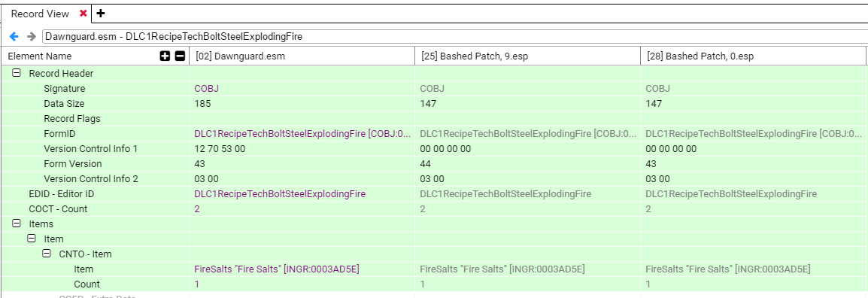868x298 pixels.
Task: Click Dawnguard.esm Form Version 43
Action: coord(199,164)
